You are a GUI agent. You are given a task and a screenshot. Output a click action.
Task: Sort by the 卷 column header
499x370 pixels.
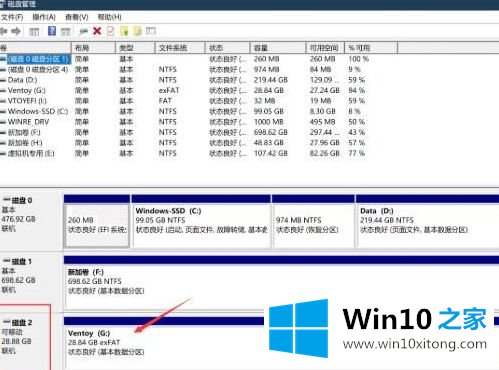[x=35, y=48]
